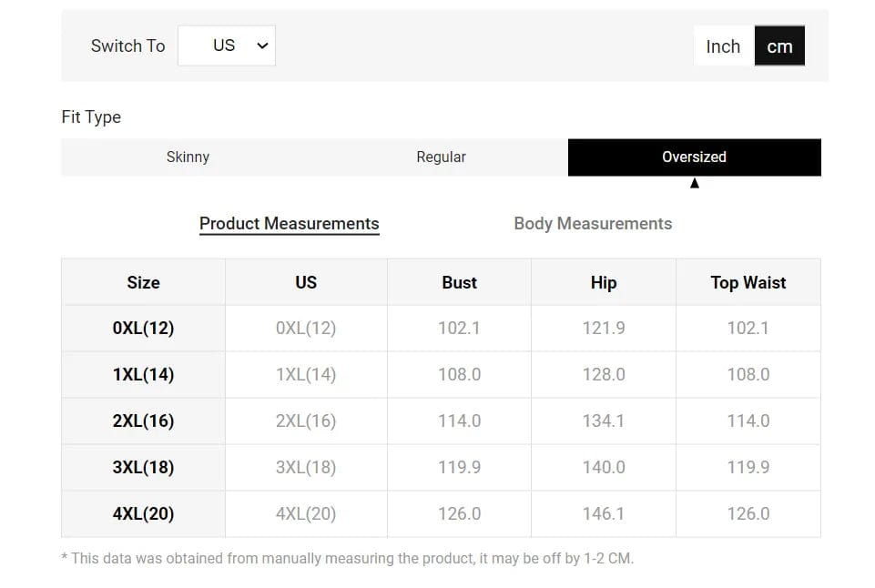875x588 pixels.
Task: Select the 4XL(20) size row label
Action: coord(143,513)
